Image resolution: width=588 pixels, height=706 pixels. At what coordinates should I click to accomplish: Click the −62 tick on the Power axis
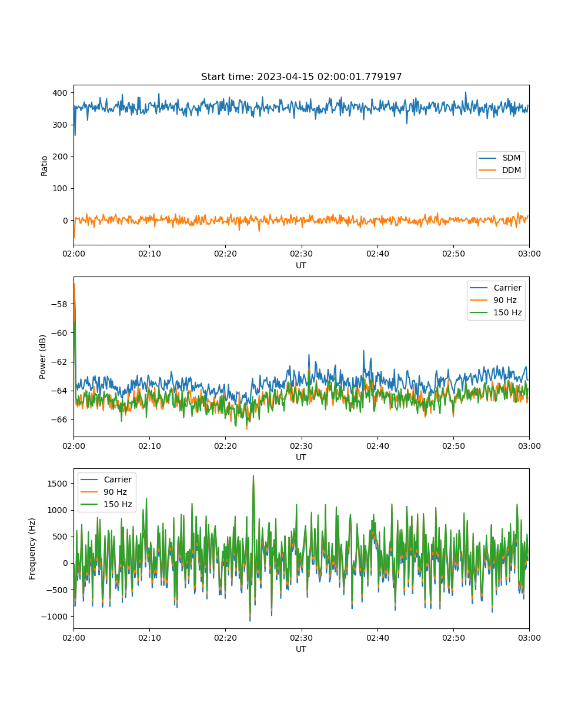click(61, 362)
